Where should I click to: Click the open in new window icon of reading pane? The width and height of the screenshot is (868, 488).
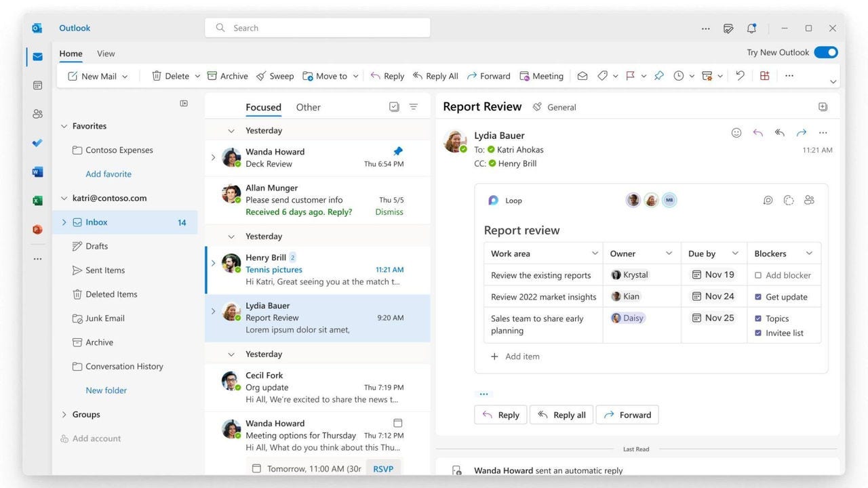click(x=823, y=107)
